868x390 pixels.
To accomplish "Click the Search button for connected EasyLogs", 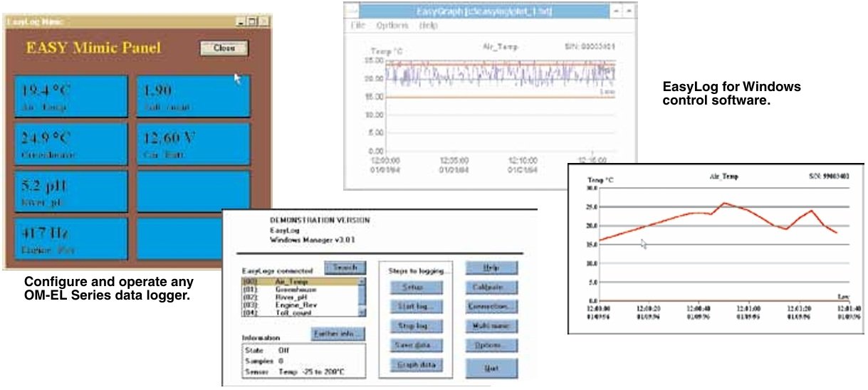I will click(x=345, y=268).
